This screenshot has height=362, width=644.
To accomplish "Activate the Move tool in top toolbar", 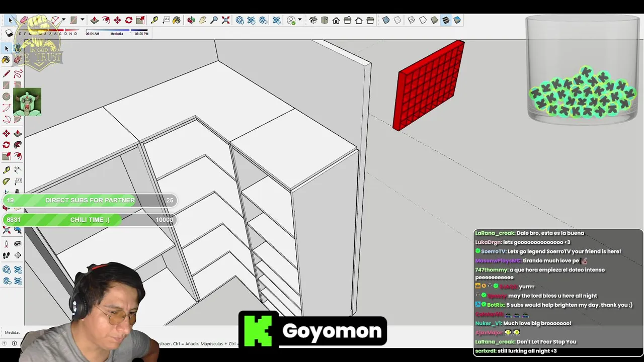I will pyautogui.click(x=117, y=20).
